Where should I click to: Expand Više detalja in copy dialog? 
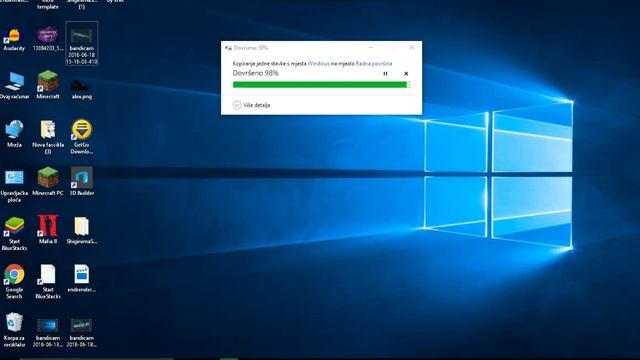[251, 105]
